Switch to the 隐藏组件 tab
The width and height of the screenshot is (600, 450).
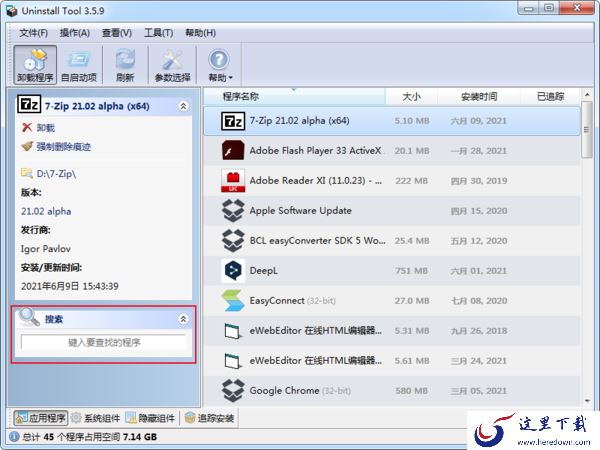pos(150,418)
